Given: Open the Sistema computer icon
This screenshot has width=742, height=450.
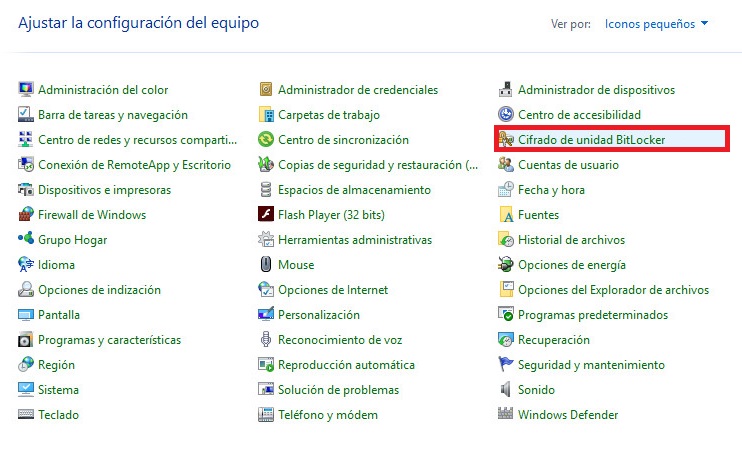Looking at the screenshot, I should click(26, 389).
